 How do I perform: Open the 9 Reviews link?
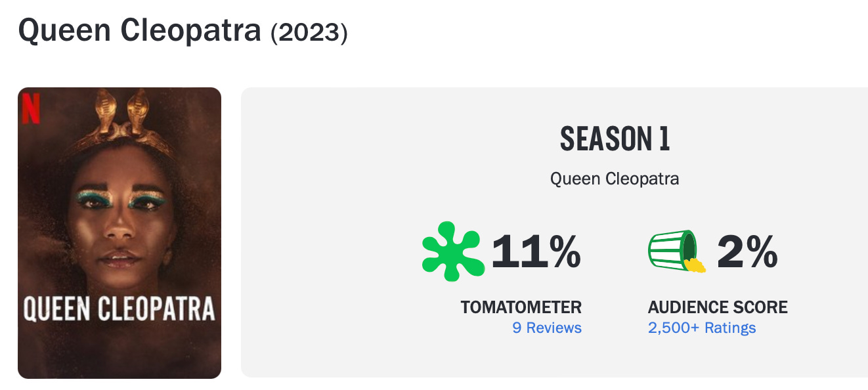546,328
